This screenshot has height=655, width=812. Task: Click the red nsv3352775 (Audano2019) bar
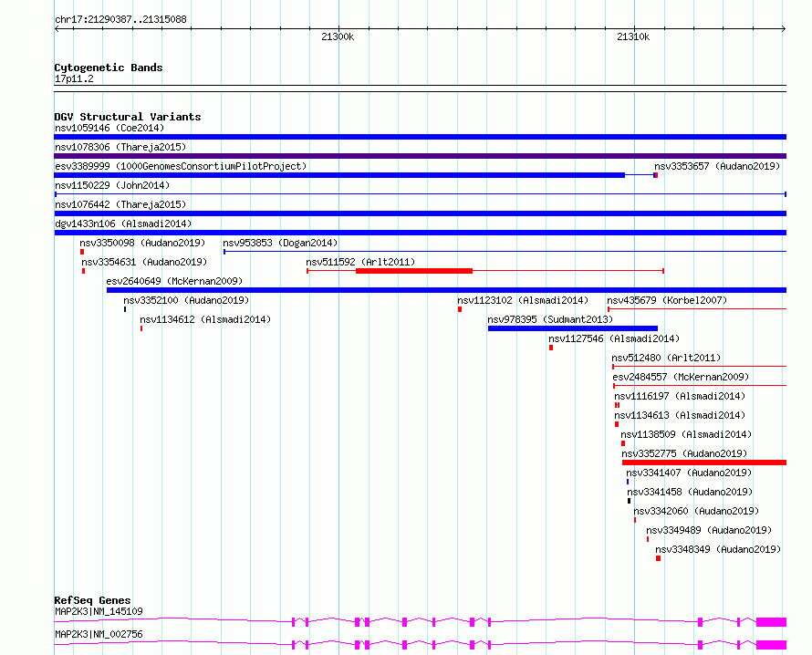pyautogui.click(x=704, y=463)
